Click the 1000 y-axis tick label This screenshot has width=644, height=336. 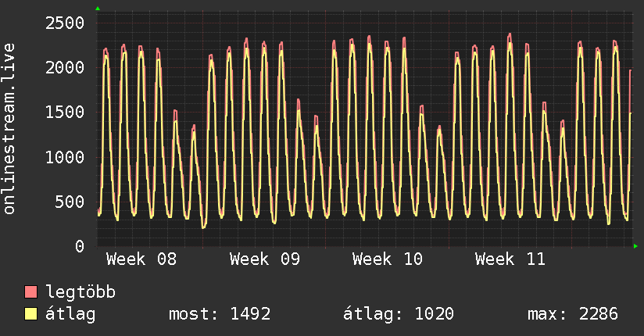[x=64, y=157]
